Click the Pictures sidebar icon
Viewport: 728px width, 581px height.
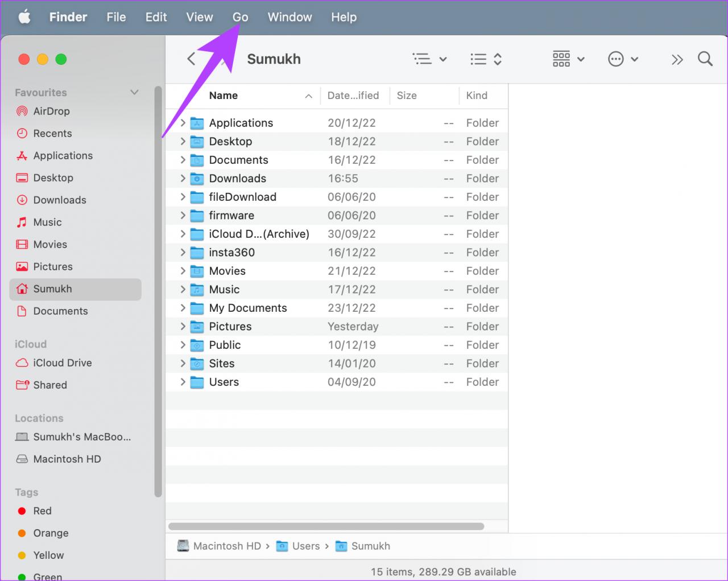coord(22,267)
